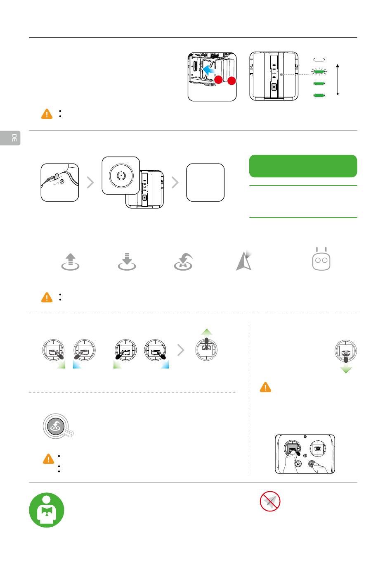Click the remote controller held by hands
The image size is (392, 561).
click(305, 454)
